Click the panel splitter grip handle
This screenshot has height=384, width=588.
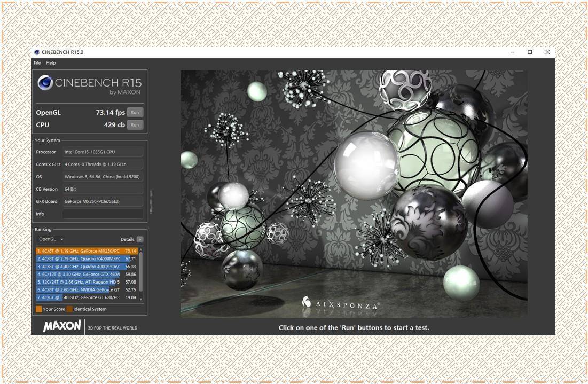pos(151,202)
